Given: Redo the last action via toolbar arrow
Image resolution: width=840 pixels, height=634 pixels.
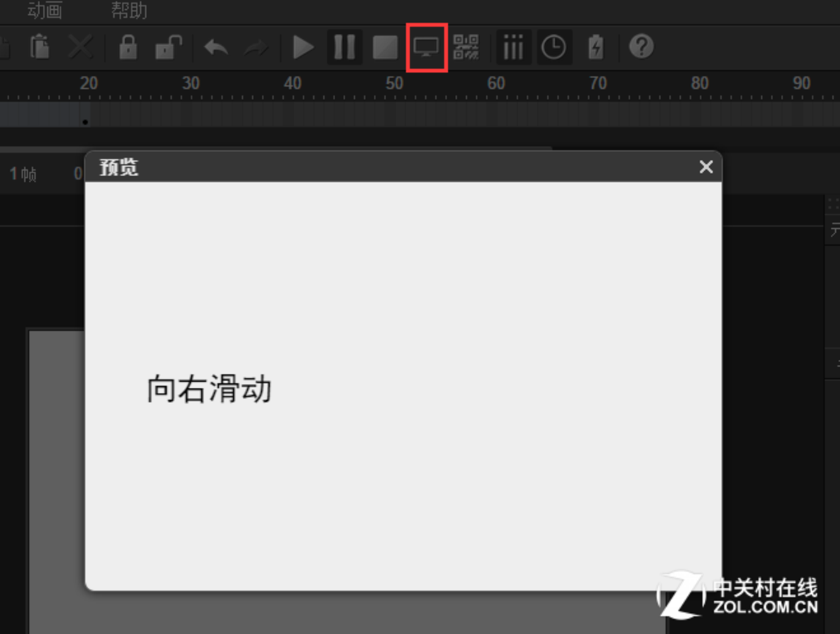Looking at the screenshot, I should pos(255,47).
